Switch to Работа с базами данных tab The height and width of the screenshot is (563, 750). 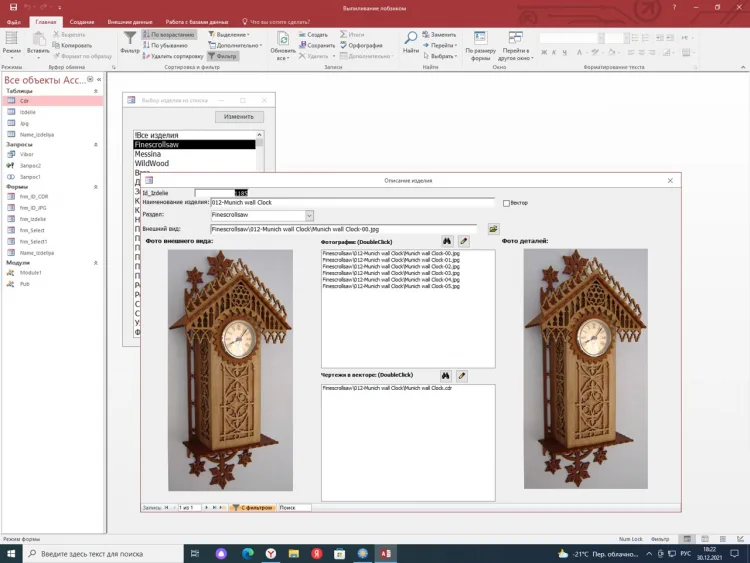click(x=197, y=22)
